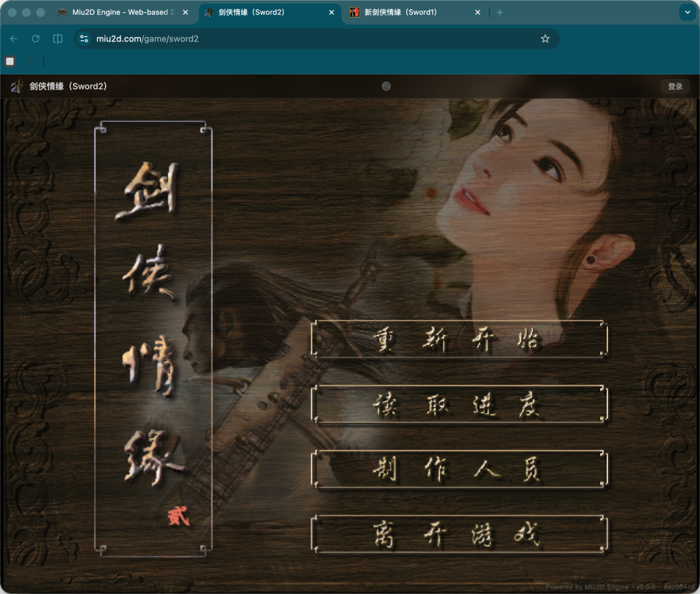Click the settings gear icon in game header
The height and width of the screenshot is (594, 700).
click(386, 86)
